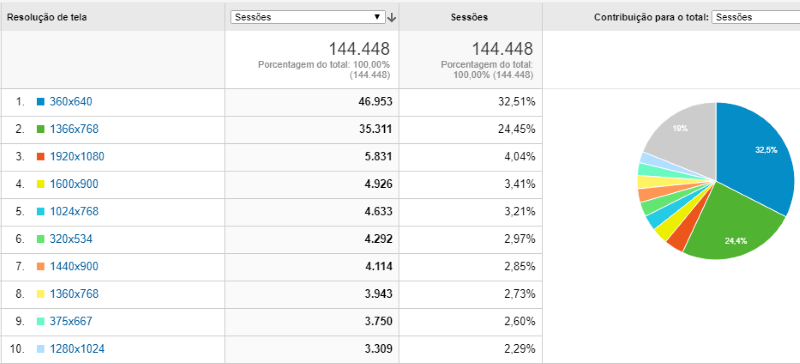800x364 pixels.
Task: Open the 360x640 resolution link
Action: (x=71, y=102)
